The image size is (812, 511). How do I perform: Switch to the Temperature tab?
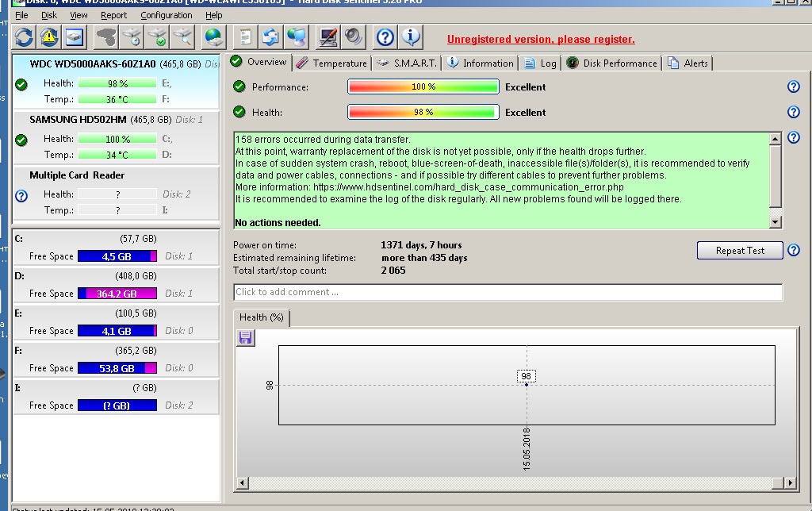pyautogui.click(x=331, y=63)
